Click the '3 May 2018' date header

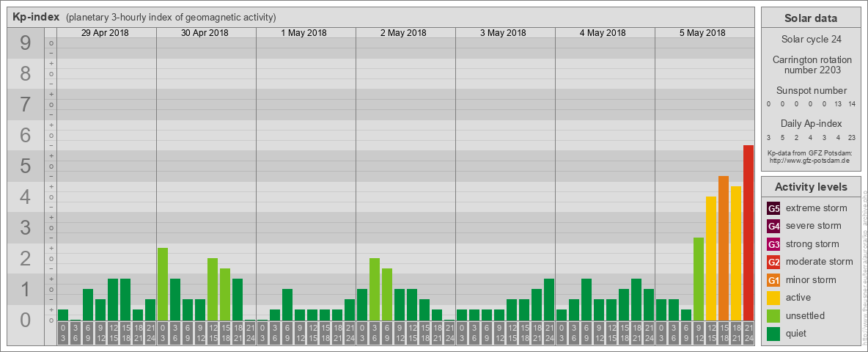[x=503, y=33]
